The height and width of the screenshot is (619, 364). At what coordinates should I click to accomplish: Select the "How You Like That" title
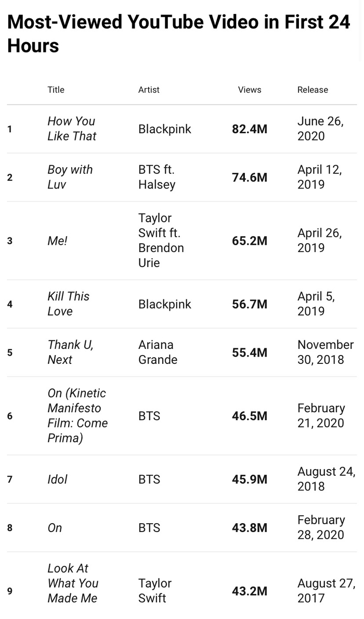pos(72,129)
